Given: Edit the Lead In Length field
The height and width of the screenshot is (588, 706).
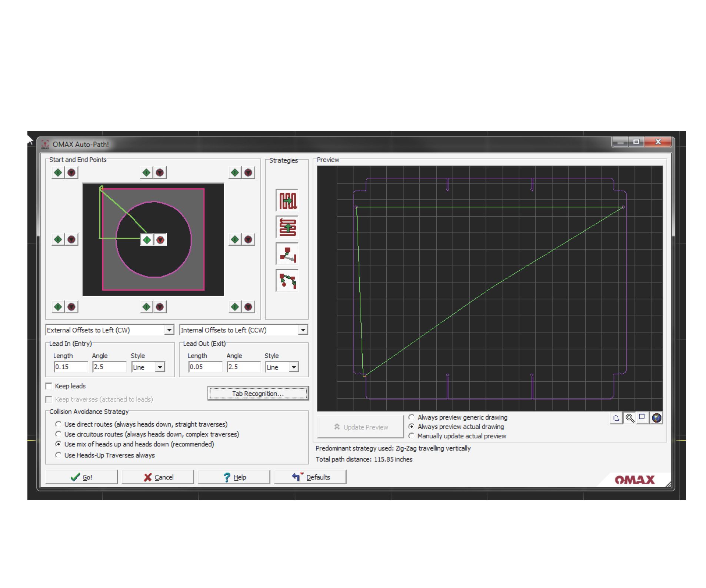Looking at the screenshot, I should pyautogui.click(x=70, y=367).
